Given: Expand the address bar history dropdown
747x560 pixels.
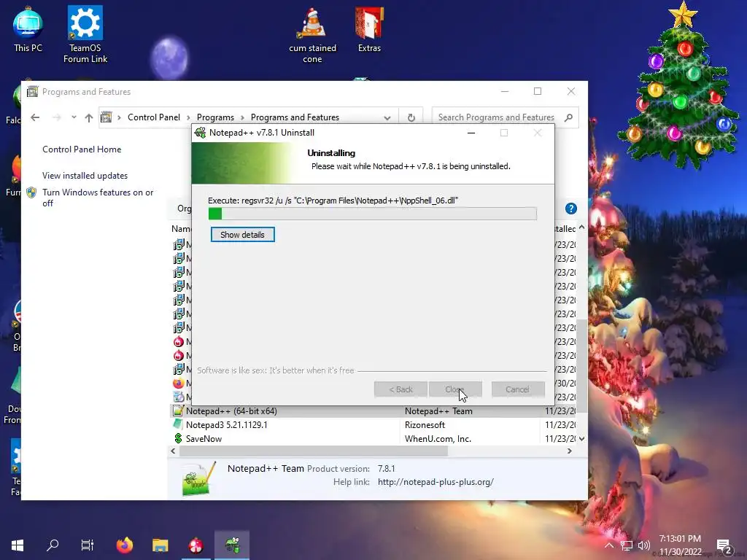Looking at the screenshot, I should coord(387,117).
